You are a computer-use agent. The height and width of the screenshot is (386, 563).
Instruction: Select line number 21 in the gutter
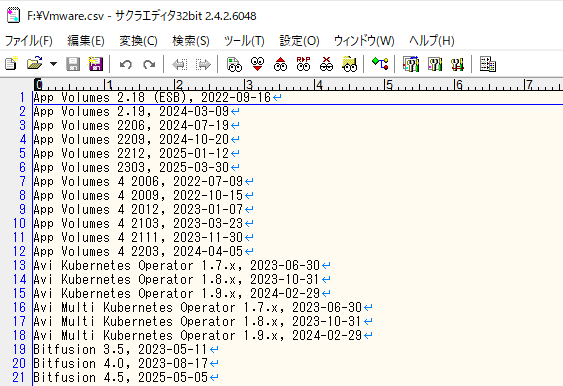(x=19, y=377)
